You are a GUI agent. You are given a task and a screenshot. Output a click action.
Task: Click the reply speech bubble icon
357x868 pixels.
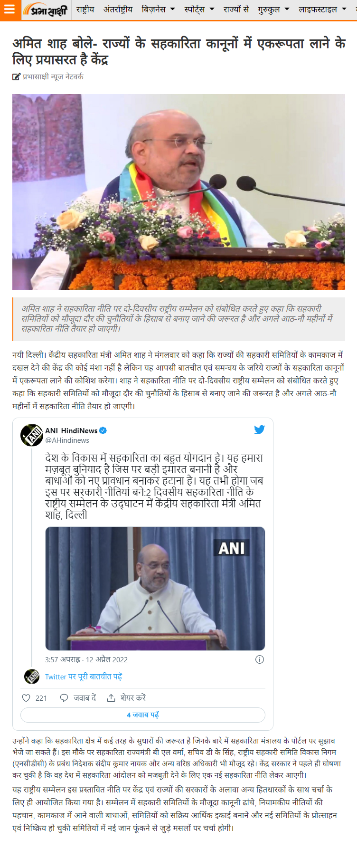pyautogui.click(x=64, y=698)
